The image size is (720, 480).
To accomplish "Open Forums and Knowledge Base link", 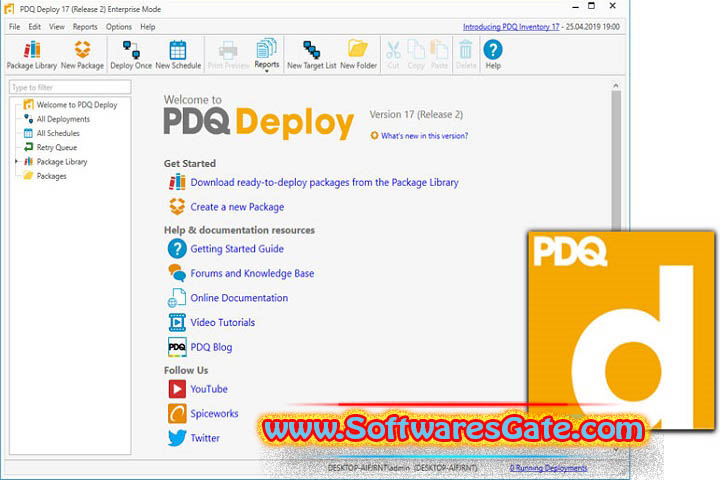I will pyautogui.click(x=252, y=273).
